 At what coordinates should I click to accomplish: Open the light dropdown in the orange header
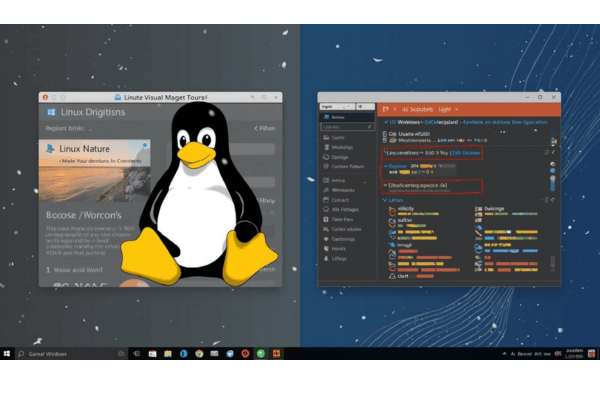tap(448, 109)
